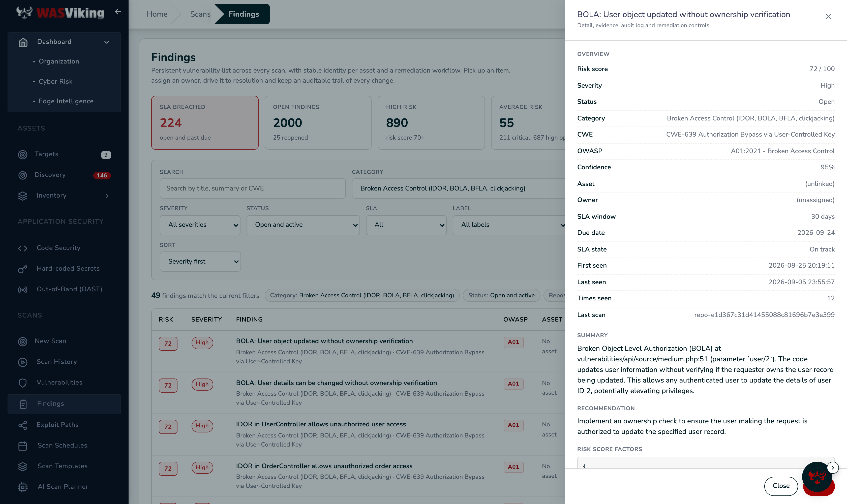Open the Status dropdown showing Open and active

pyautogui.click(x=303, y=225)
